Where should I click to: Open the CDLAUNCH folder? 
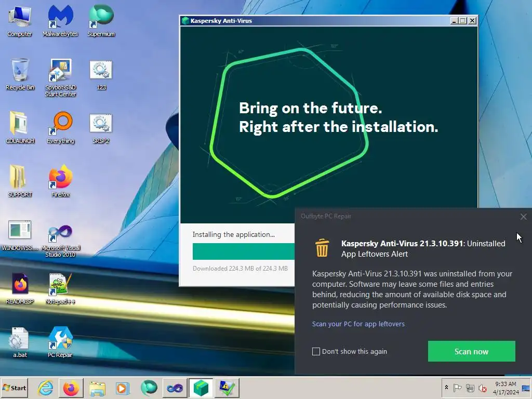pyautogui.click(x=20, y=128)
